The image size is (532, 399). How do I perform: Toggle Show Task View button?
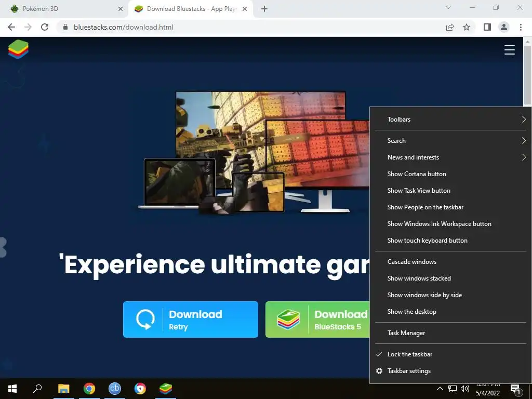(450, 190)
